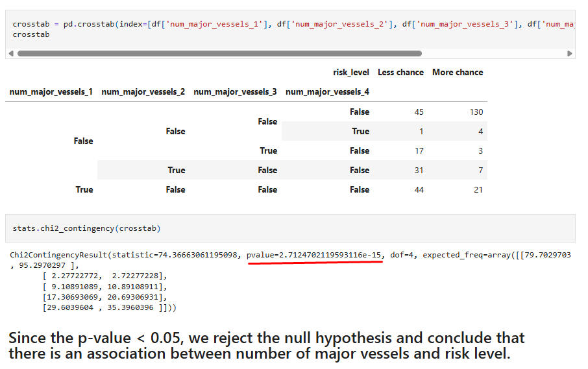588x369 pixels.
Task: Click the left arrow of the code scrollbar
Action: coord(11,53)
